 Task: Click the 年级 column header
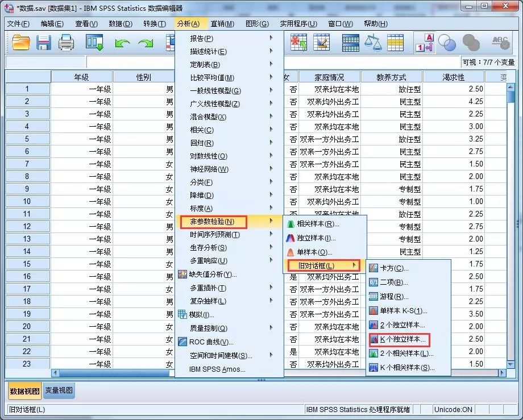pos(82,77)
